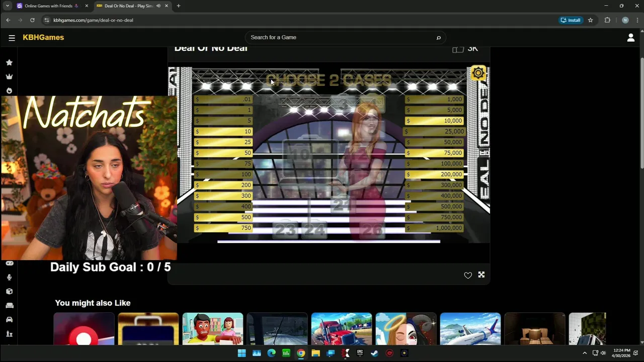Click the search magnifier icon
Screen dimensions: 644x362
coord(438,38)
